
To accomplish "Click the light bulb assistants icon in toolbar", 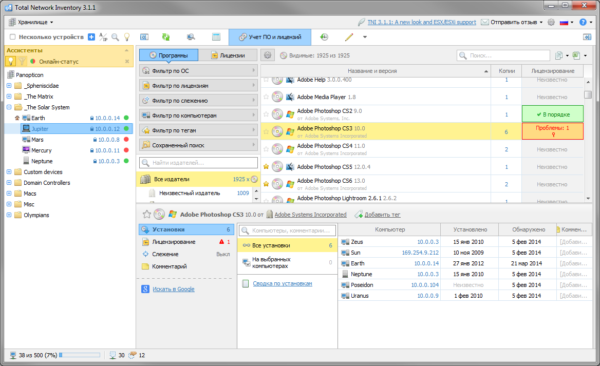I will [x=127, y=37].
